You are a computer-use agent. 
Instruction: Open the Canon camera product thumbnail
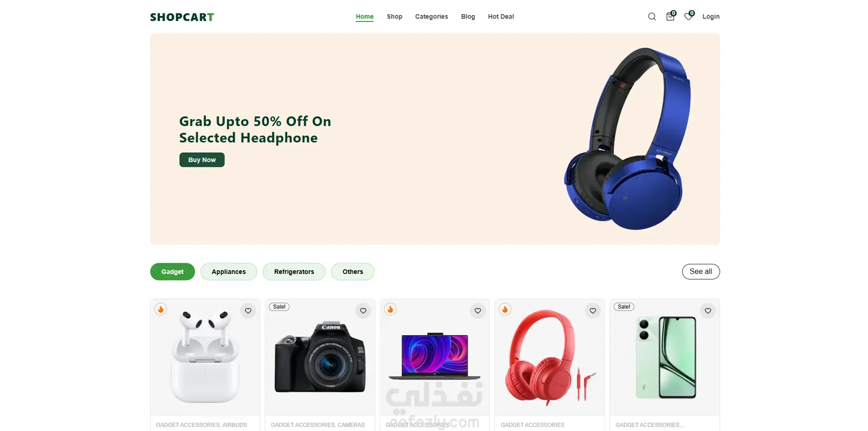pyautogui.click(x=320, y=357)
